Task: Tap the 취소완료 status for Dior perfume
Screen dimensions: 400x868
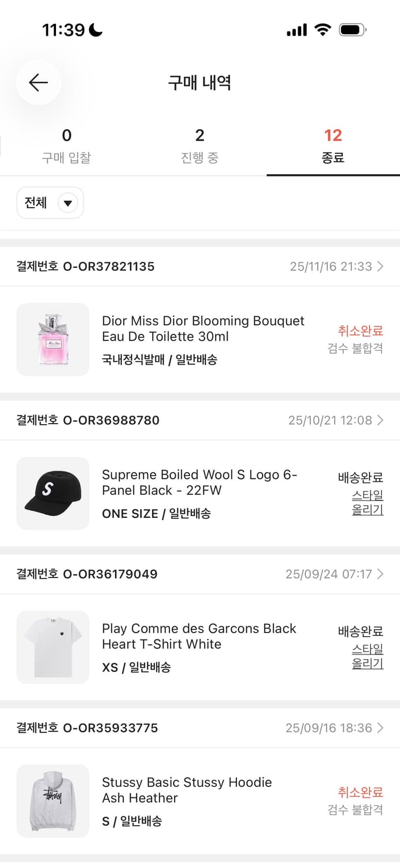Action: 361,331
